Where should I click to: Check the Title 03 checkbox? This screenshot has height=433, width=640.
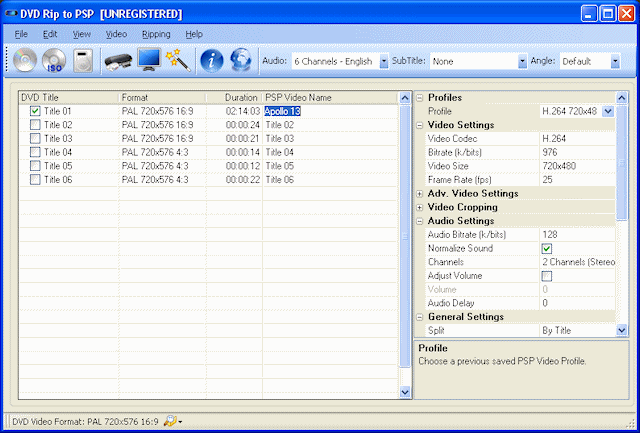pos(36,138)
